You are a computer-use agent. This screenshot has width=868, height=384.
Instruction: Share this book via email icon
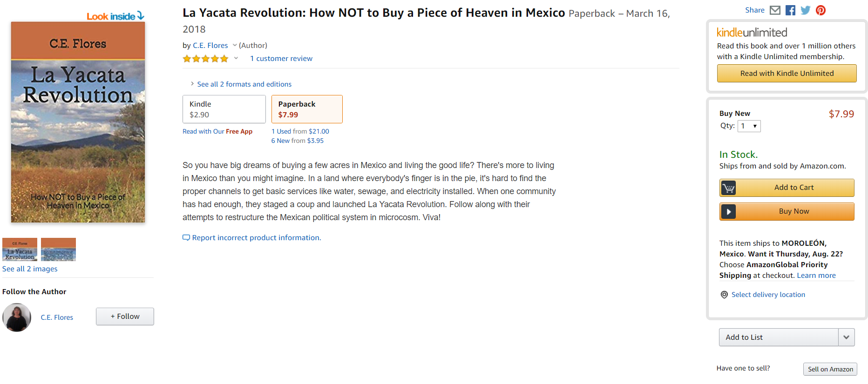click(x=775, y=10)
